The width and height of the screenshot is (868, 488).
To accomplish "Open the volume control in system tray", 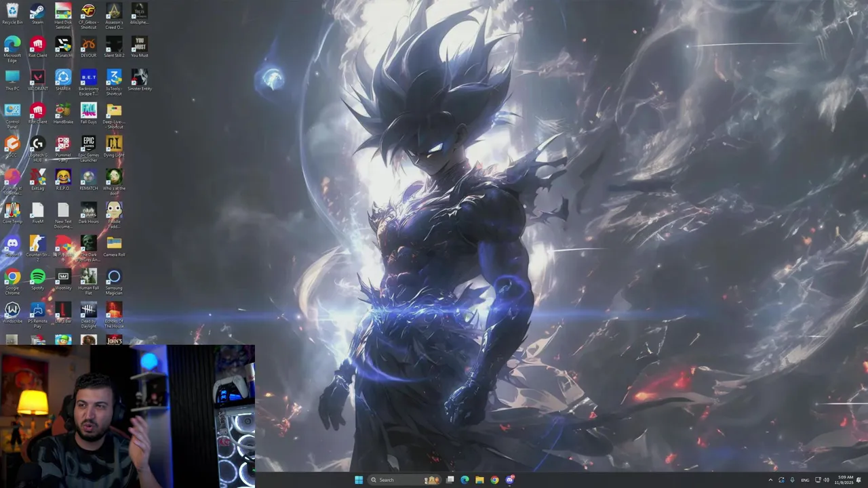I will click(x=827, y=480).
